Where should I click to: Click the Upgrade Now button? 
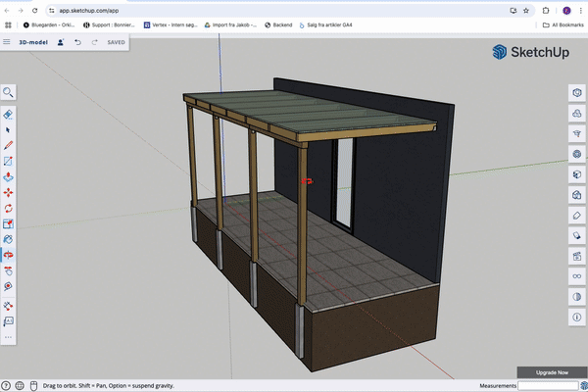click(x=552, y=372)
